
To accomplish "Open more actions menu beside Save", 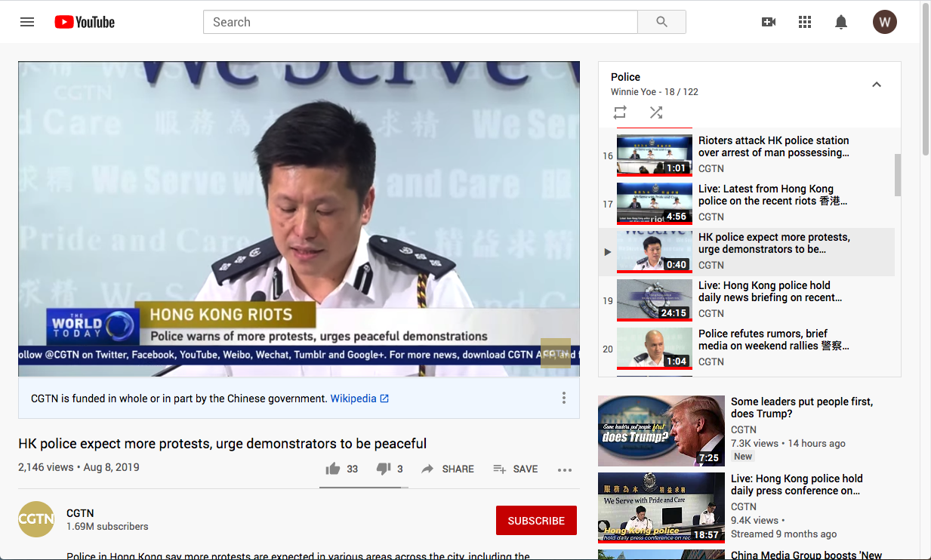I will [x=565, y=469].
